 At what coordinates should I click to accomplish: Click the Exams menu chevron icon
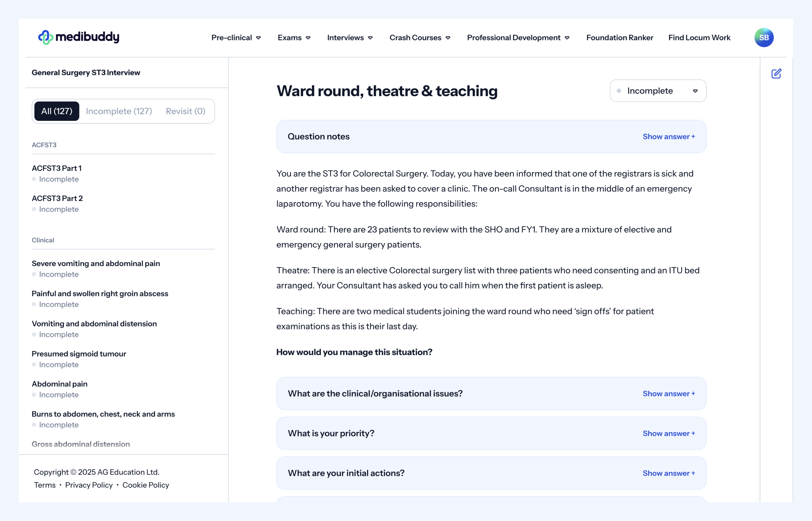(308, 38)
